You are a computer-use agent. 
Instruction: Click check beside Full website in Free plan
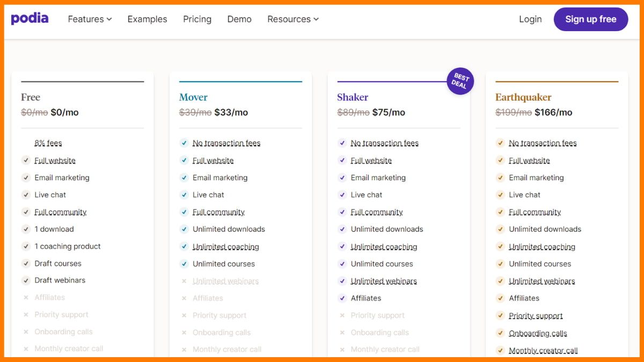(x=26, y=160)
